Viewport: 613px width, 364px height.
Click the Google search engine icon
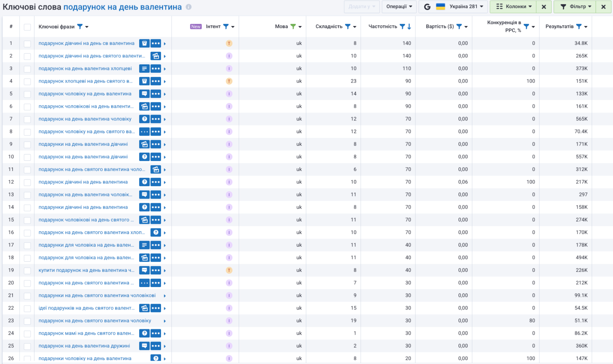coord(427,7)
